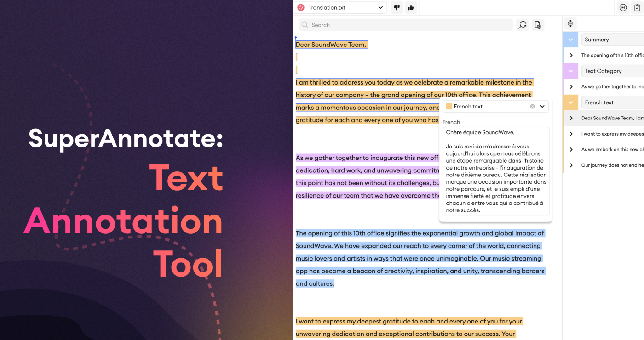Click the orange swatch on the French text tag
This screenshot has width=644, height=340.
tap(448, 106)
